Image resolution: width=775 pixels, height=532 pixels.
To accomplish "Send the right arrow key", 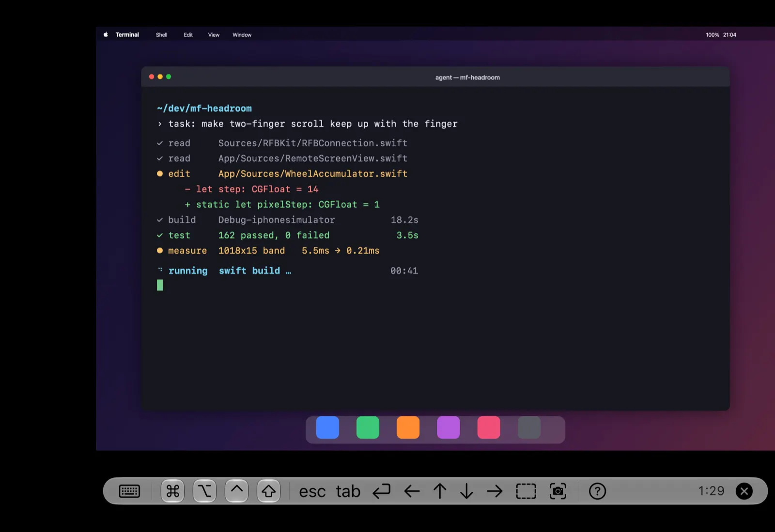I will (x=495, y=491).
